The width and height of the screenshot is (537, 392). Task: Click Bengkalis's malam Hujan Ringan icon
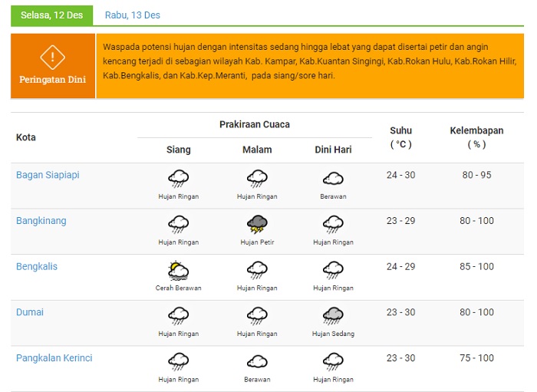[x=257, y=270]
